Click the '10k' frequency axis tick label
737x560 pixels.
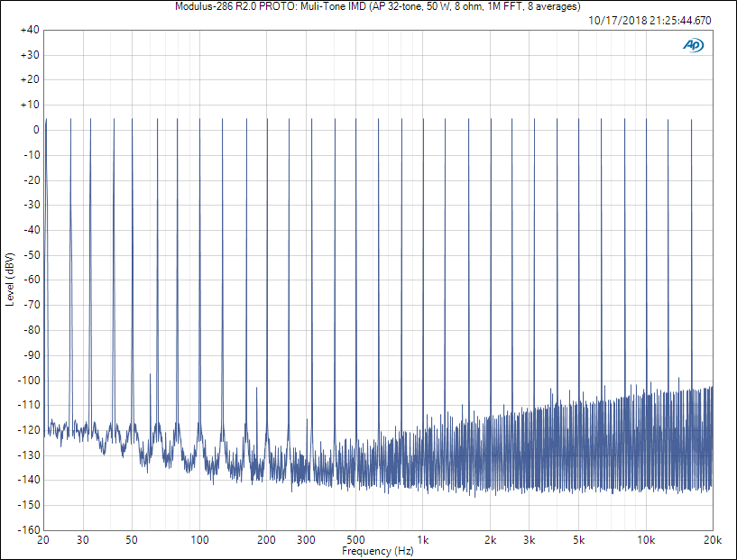[x=646, y=540]
